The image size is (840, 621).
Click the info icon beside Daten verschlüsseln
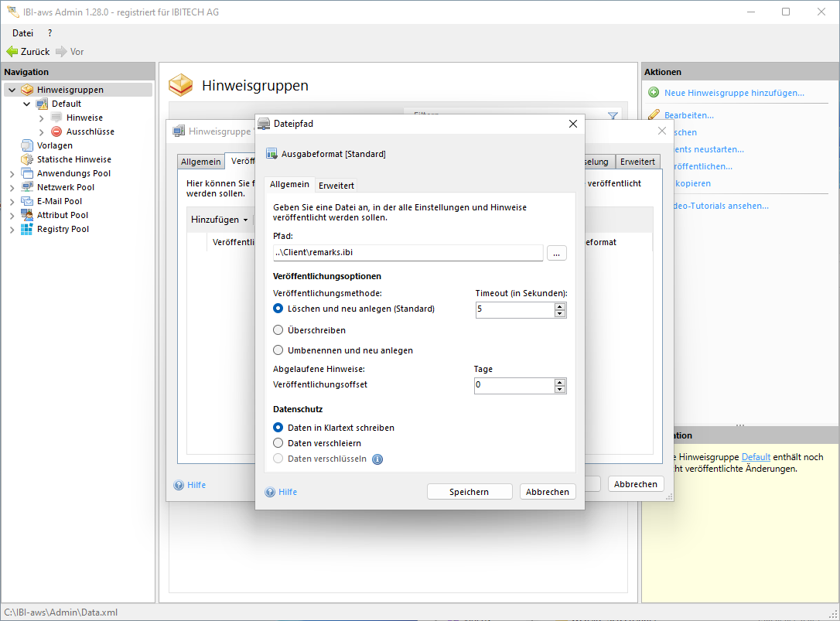(x=377, y=459)
